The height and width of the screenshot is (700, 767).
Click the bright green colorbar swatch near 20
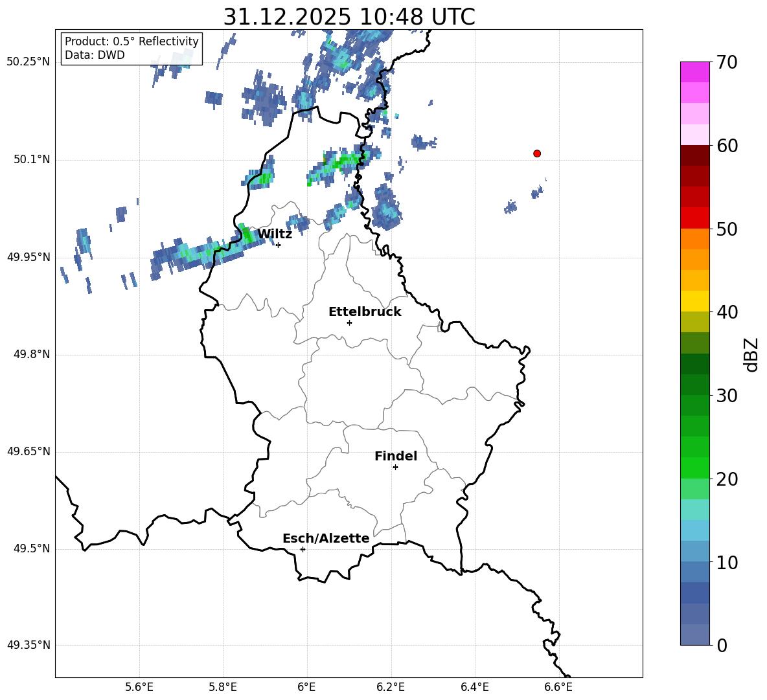[695, 468]
